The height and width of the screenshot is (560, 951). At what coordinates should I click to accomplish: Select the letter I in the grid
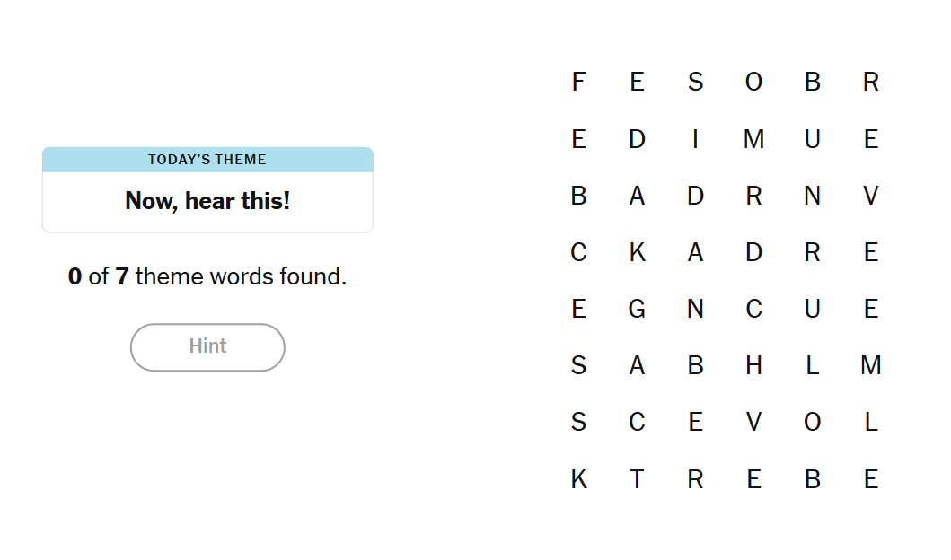(695, 139)
